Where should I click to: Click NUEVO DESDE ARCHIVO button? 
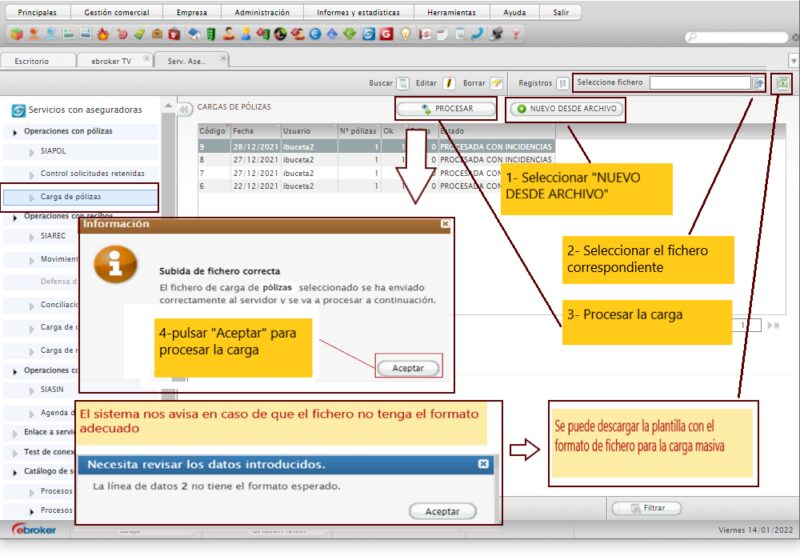pos(566,108)
